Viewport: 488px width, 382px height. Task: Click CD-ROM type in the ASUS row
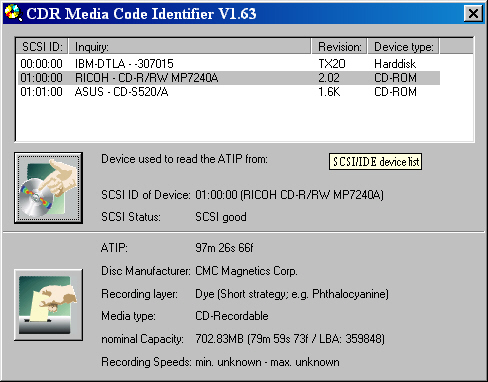click(395, 92)
